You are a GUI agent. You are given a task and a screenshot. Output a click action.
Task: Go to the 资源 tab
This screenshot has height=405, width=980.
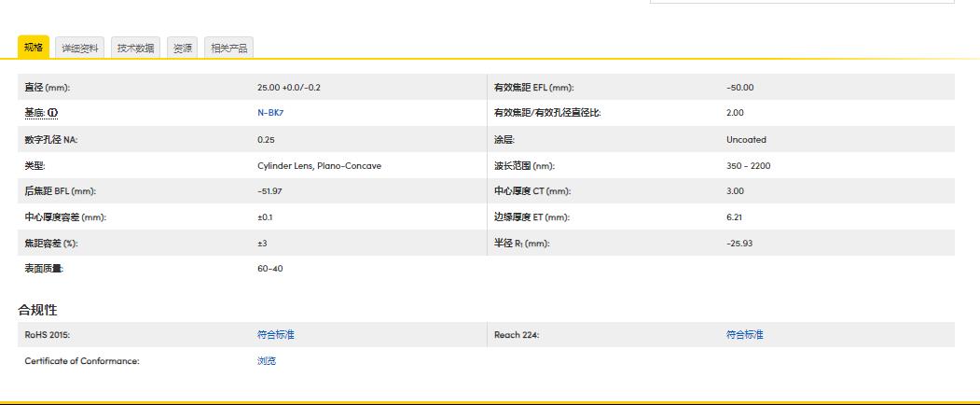[x=182, y=49]
